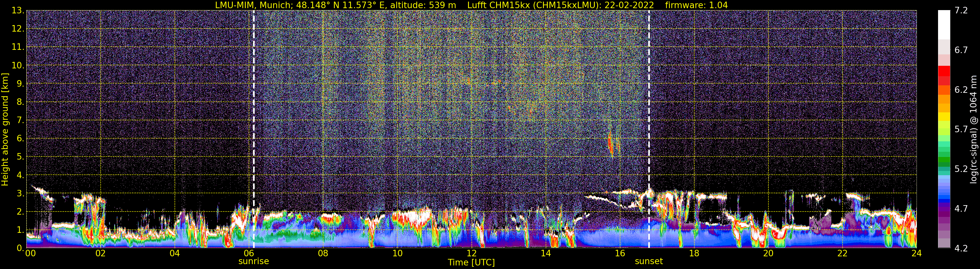Click the time axis tick '16'
Image resolution: width=980 pixels, height=269 pixels.
click(620, 254)
